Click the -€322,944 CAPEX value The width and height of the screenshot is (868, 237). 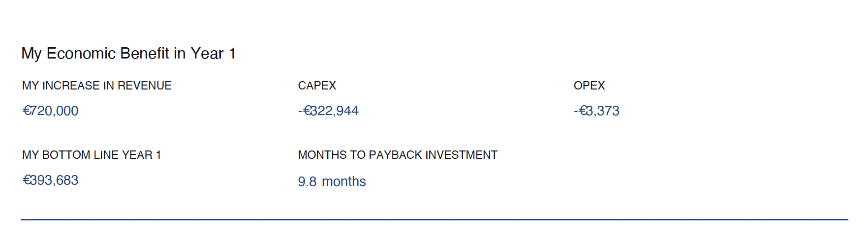pos(328,111)
